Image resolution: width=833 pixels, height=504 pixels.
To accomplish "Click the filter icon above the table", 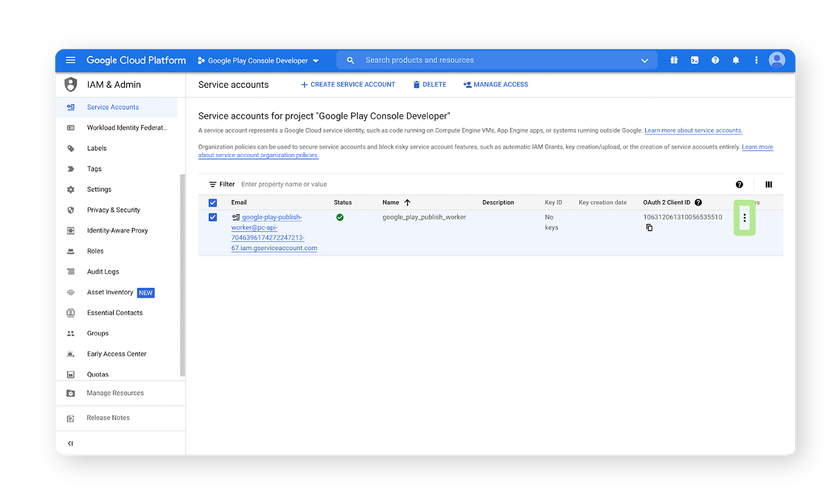I will coord(213,184).
